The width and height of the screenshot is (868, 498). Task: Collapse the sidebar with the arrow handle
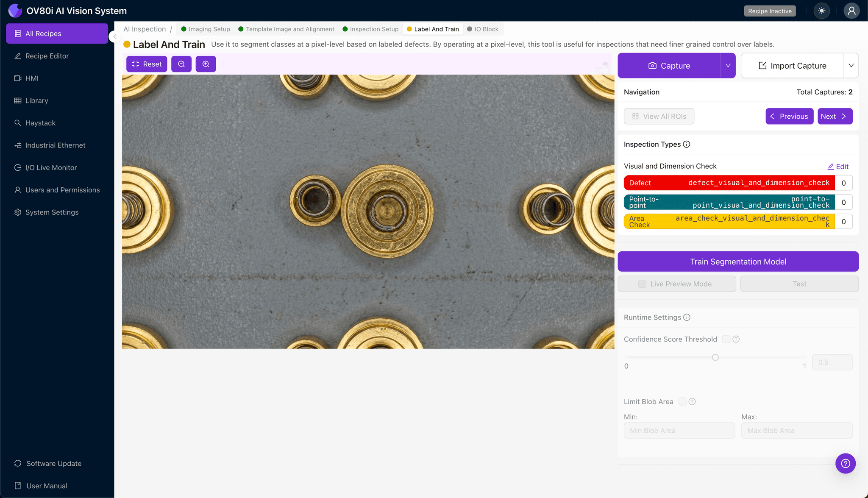click(114, 36)
